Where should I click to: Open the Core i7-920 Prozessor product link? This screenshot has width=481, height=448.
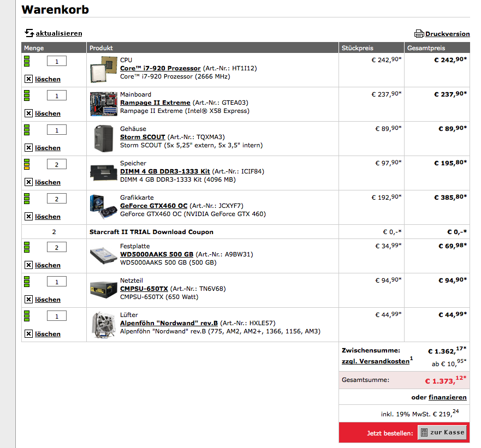160,68
